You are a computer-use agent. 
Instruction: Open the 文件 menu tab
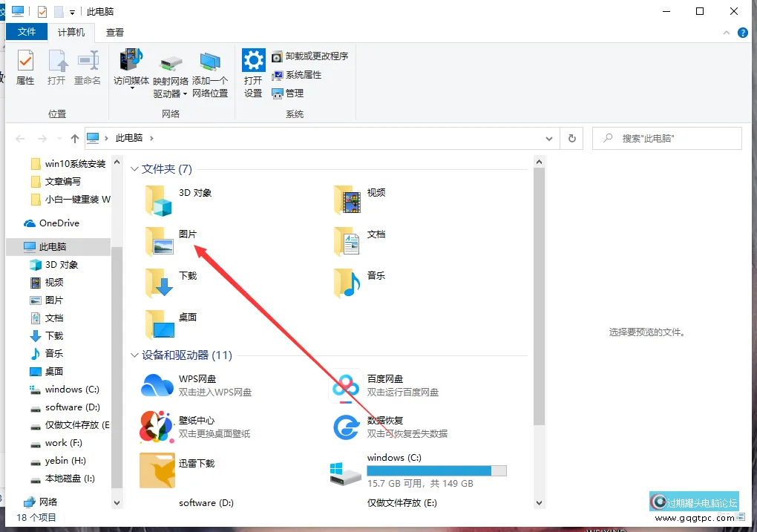click(x=27, y=33)
